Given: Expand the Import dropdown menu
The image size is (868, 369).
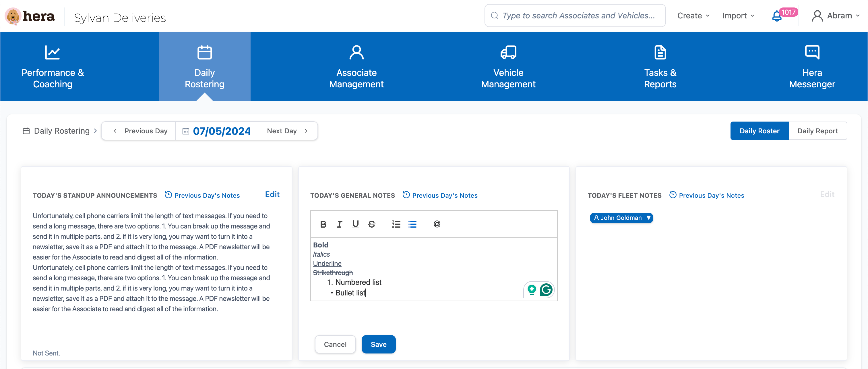Looking at the screenshot, I should [738, 16].
